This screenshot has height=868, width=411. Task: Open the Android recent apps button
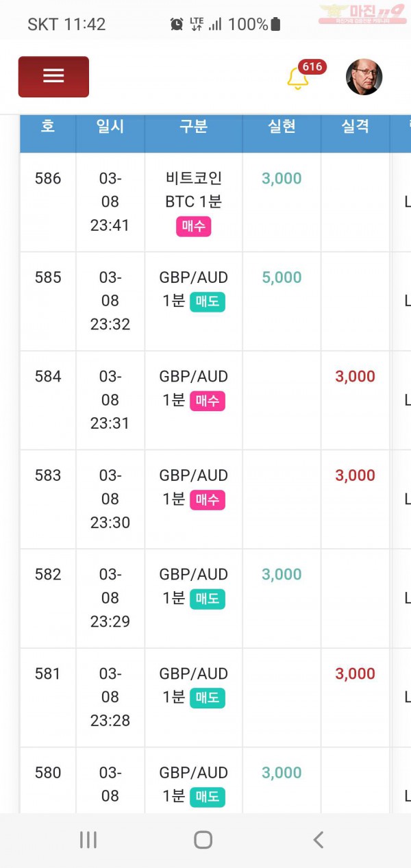[88, 840]
